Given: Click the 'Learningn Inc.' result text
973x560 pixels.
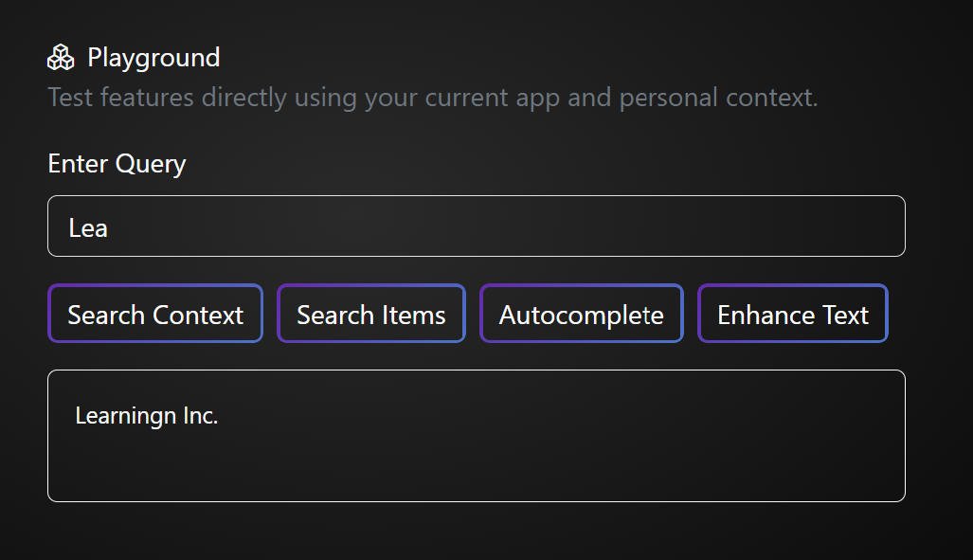Looking at the screenshot, I should point(147,416).
